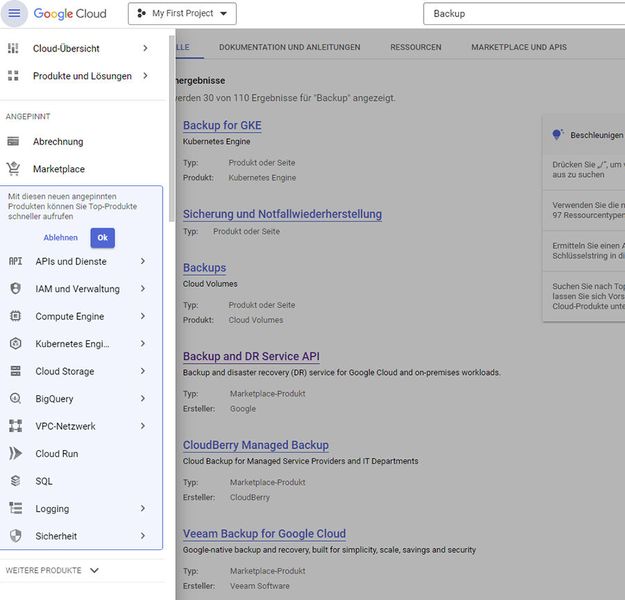
Task: Click the SQL stacked layers icon
Action: point(16,481)
